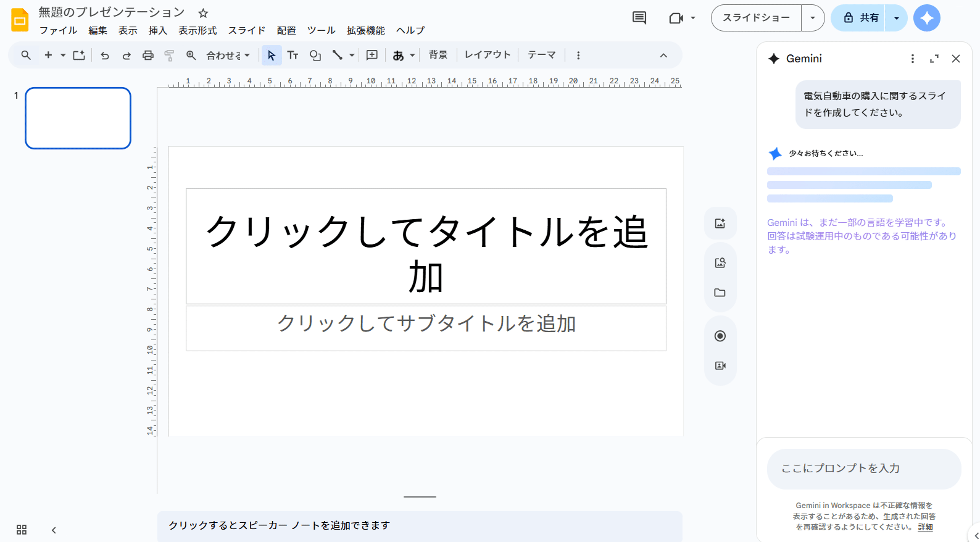Click the shape insert icon

(x=315, y=55)
